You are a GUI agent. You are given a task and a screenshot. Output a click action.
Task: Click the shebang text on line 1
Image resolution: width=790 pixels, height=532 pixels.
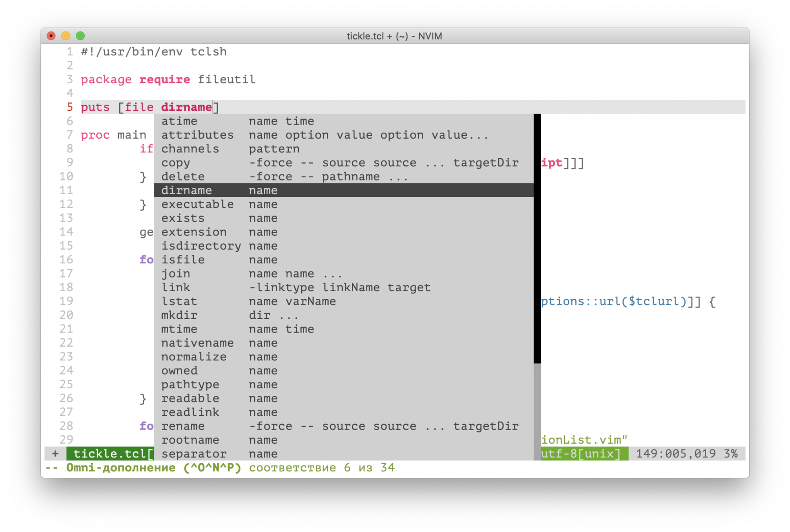coord(153,51)
